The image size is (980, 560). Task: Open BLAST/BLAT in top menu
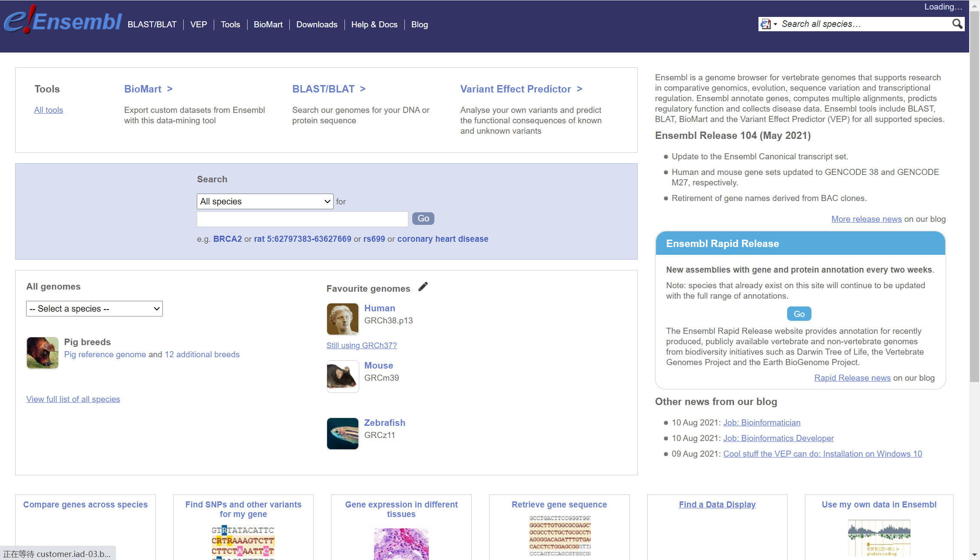click(152, 25)
